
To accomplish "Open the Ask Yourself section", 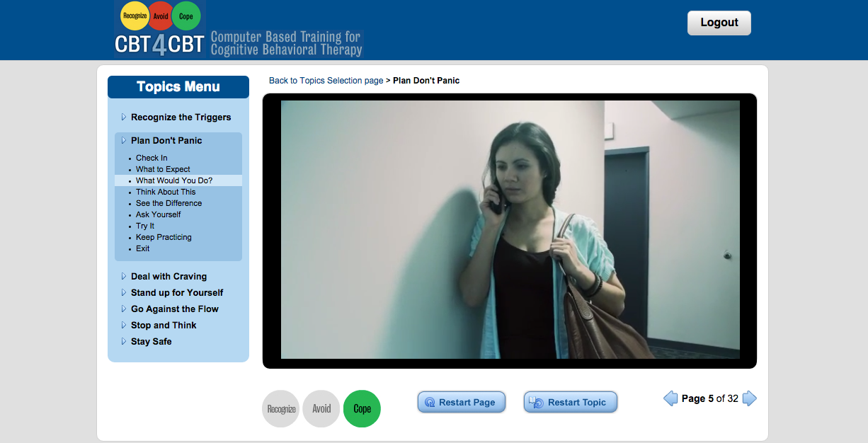I will pyautogui.click(x=158, y=214).
